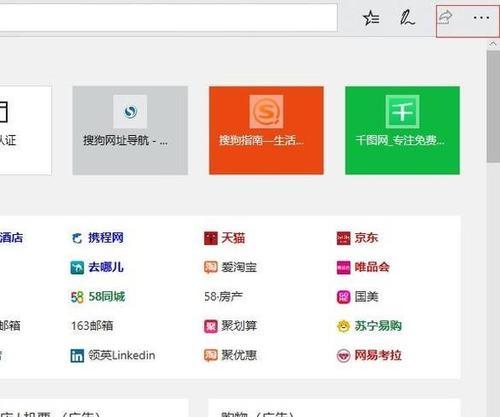Click the 国美 logo icon

pyautogui.click(x=343, y=297)
